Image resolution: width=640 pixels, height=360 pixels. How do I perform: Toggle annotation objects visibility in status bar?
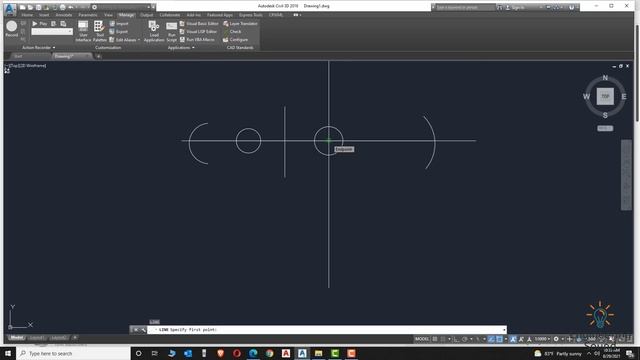coord(513,339)
